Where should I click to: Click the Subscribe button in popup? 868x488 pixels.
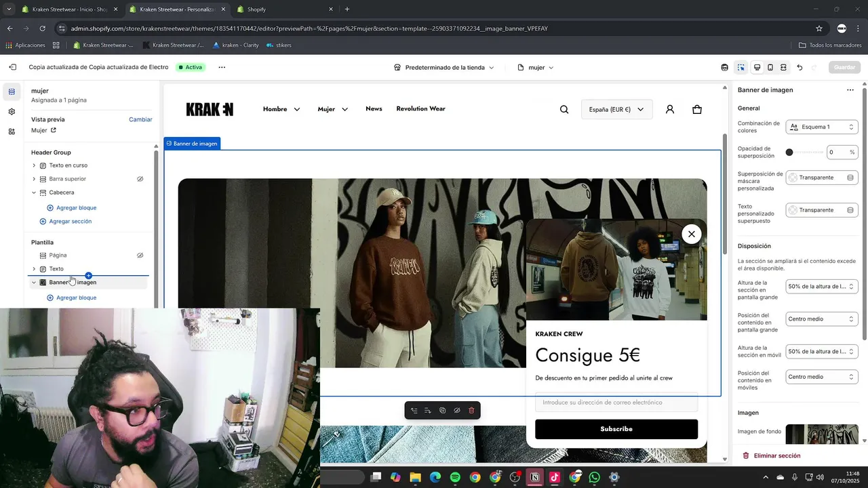616,429
